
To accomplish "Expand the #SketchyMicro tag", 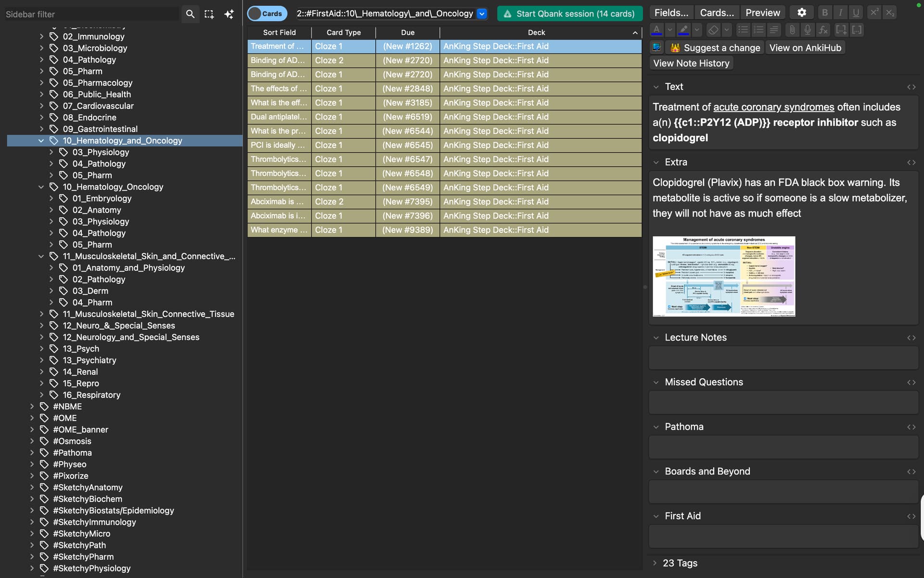I will click(x=32, y=534).
